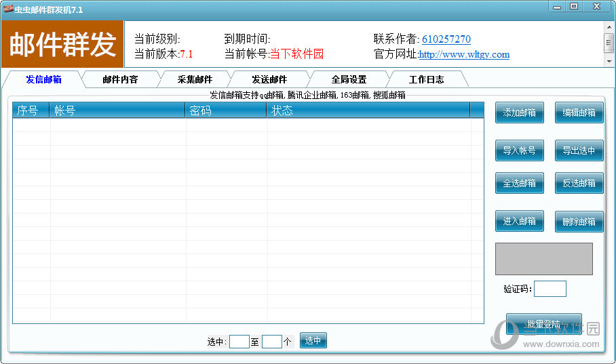616x364 pixels.
Task: Open the 全局设置 tab
Action: pos(349,79)
